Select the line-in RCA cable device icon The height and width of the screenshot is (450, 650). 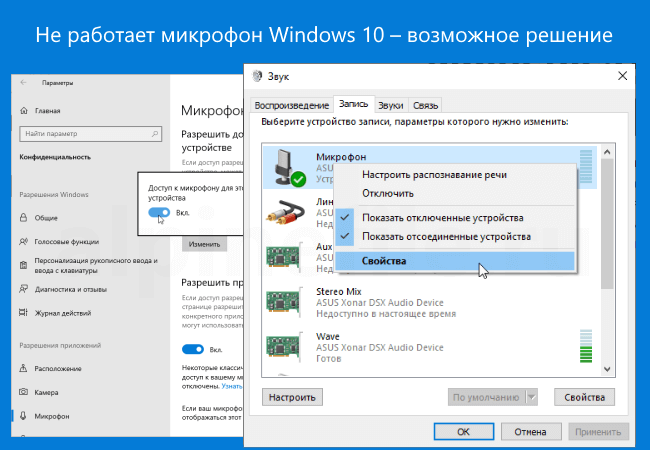click(x=285, y=212)
